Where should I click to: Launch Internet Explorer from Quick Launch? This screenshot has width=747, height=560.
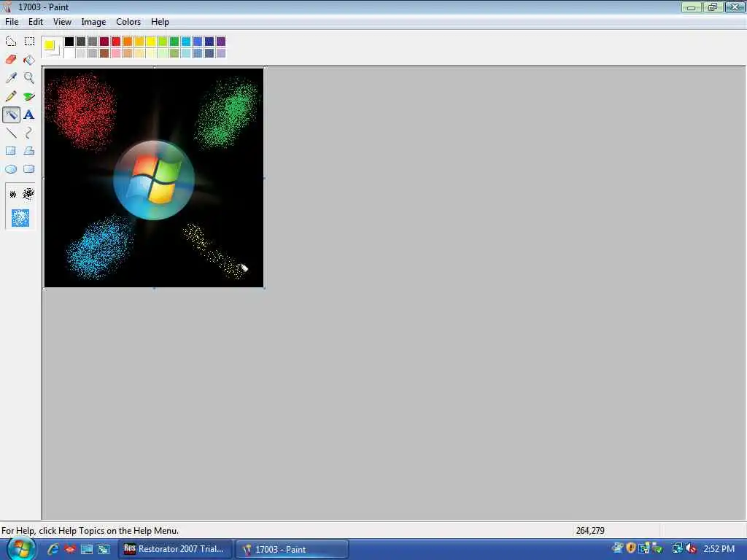click(x=53, y=549)
